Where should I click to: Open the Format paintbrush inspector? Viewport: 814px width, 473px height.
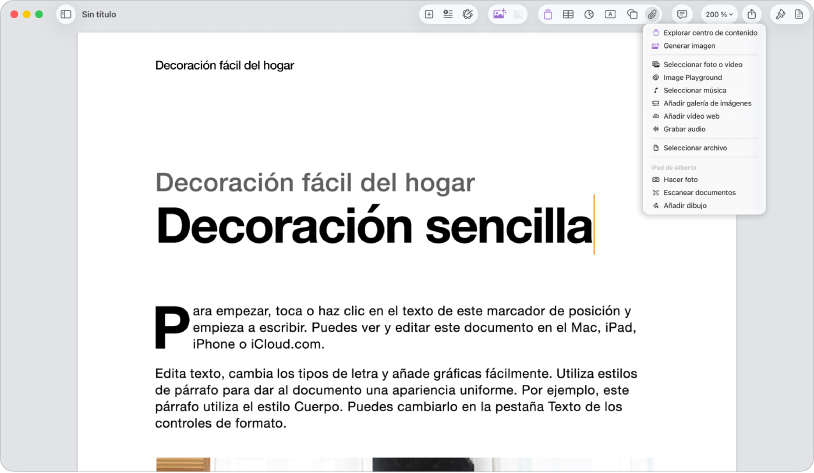click(780, 14)
